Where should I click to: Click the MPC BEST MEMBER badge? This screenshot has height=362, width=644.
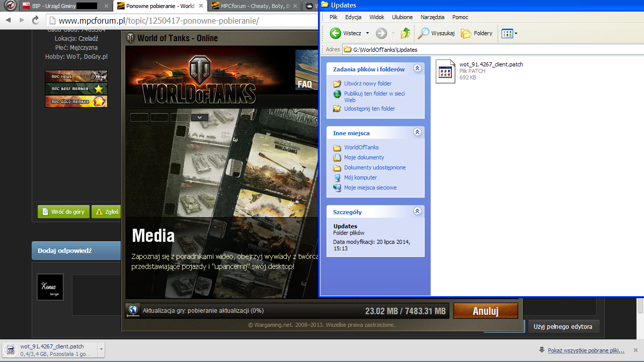pos(76,89)
